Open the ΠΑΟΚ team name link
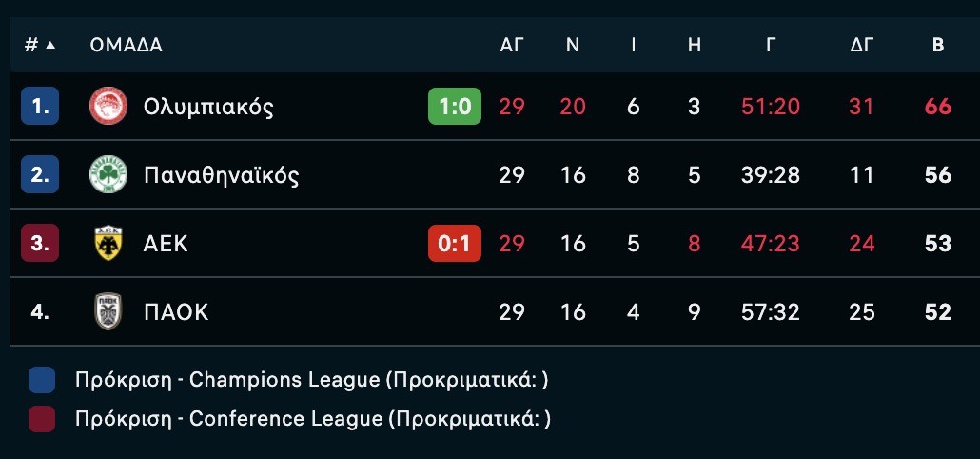 (176, 312)
